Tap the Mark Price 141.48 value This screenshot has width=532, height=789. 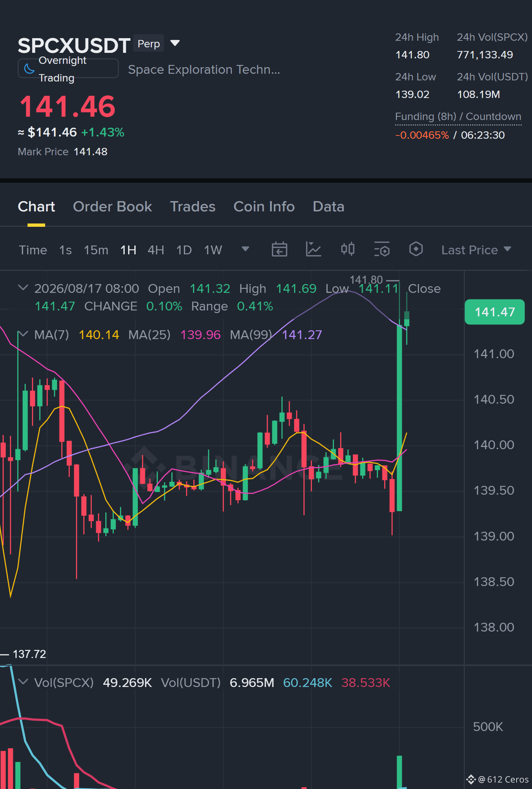[x=90, y=152]
